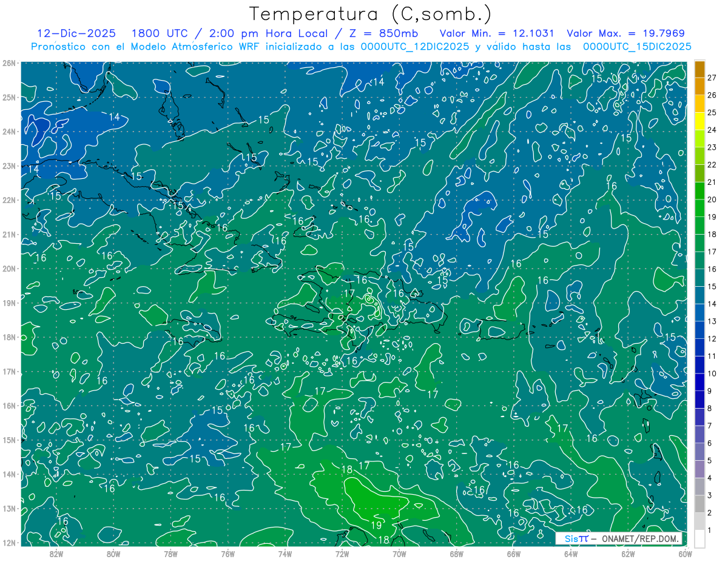Screen dimensions: 728x562
Task: Click the latitude axis label 20N
Action: (9, 269)
